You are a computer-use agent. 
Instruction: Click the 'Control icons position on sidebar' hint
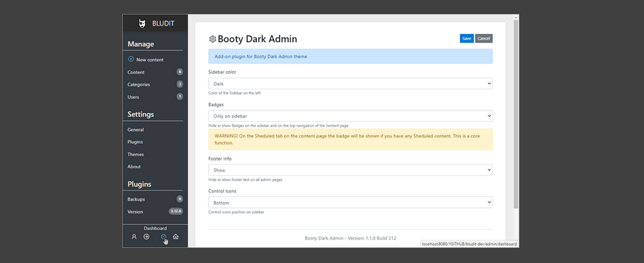click(x=236, y=212)
